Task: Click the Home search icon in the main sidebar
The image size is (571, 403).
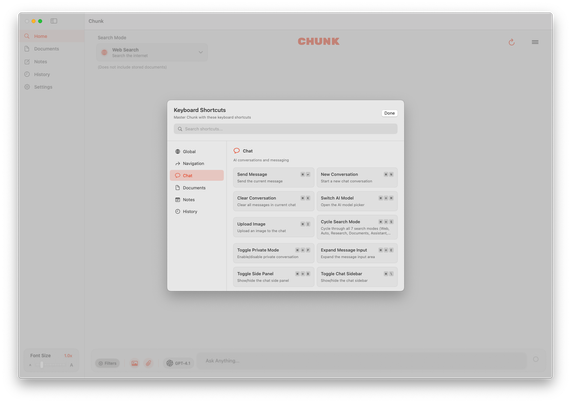Action: coord(27,36)
